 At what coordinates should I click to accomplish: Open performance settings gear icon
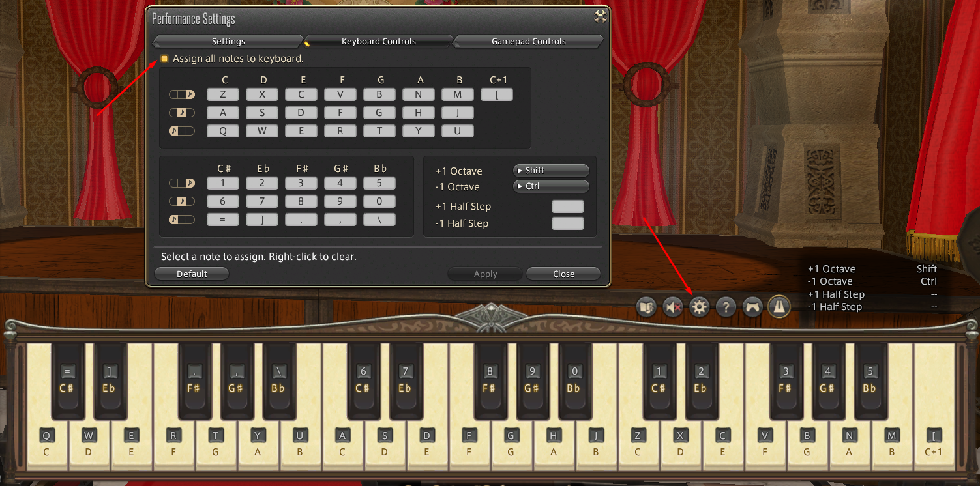point(700,306)
